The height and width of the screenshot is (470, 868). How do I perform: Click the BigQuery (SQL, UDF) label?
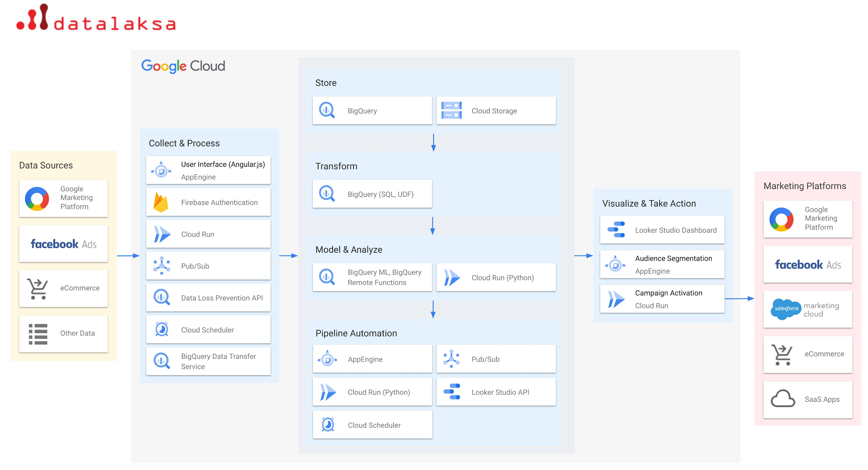pyautogui.click(x=380, y=194)
